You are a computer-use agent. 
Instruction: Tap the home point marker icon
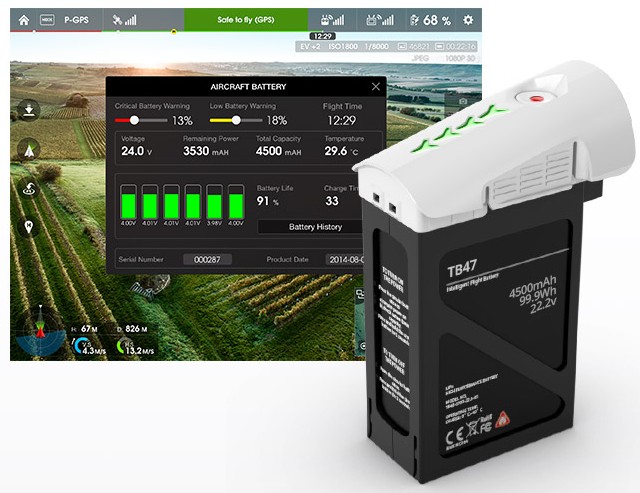pos(29,226)
